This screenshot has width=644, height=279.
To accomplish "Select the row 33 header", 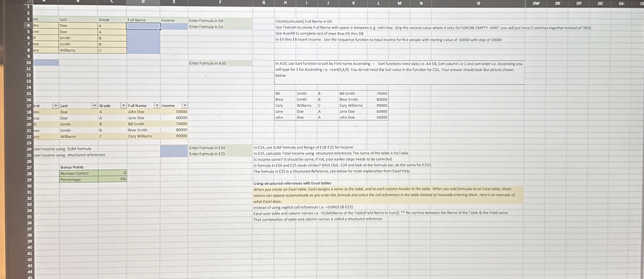I will point(29,204).
